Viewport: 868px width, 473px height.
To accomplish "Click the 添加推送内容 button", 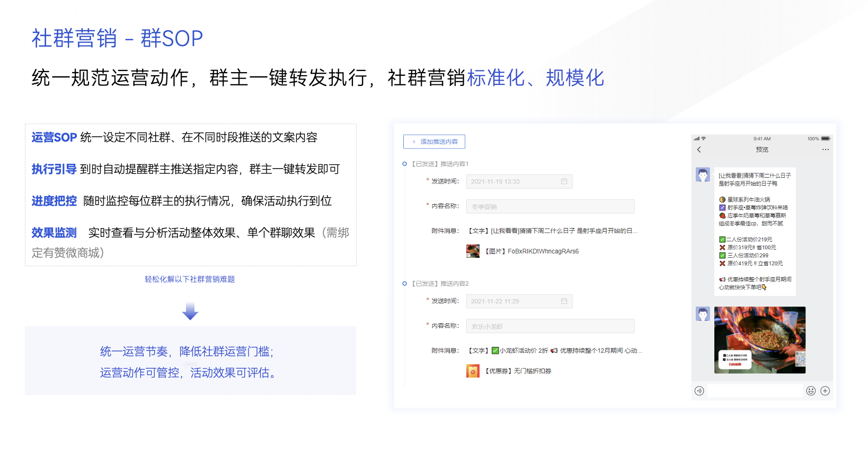I will pyautogui.click(x=434, y=142).
